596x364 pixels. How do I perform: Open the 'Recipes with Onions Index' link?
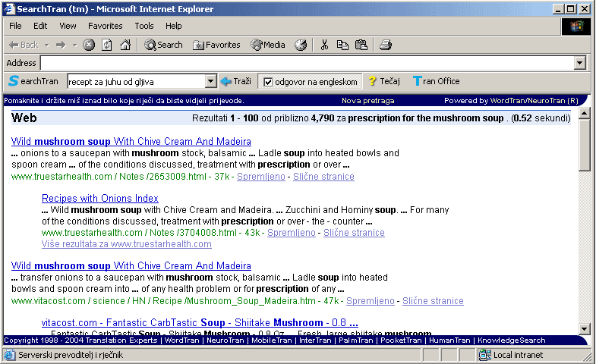pyautogui.click(x=100, y=198)
